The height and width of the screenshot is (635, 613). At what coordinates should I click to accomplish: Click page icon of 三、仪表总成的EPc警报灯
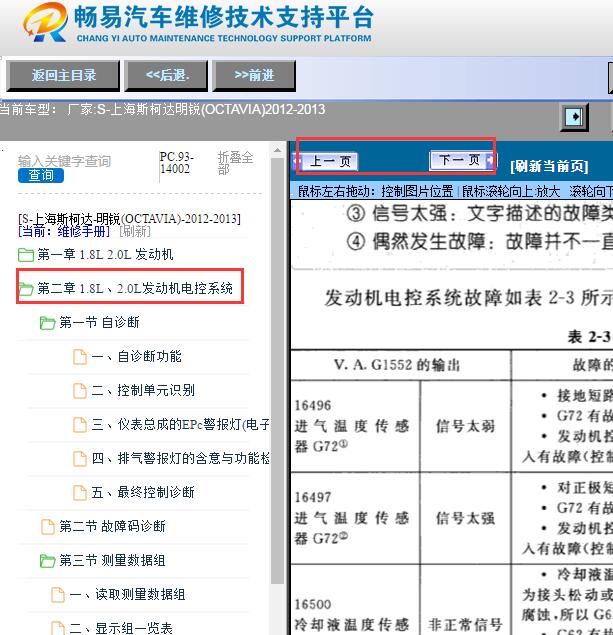(80, 425)
